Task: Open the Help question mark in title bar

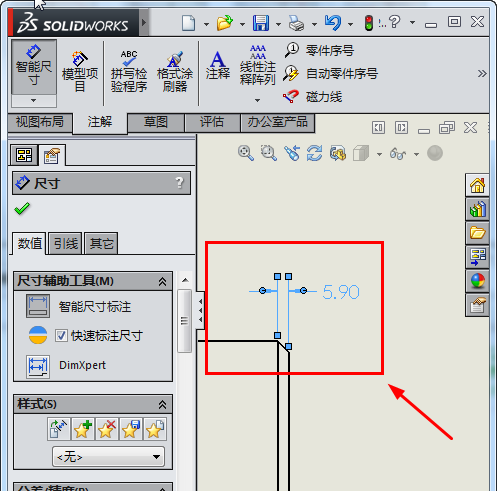Action: pos(394,22)
